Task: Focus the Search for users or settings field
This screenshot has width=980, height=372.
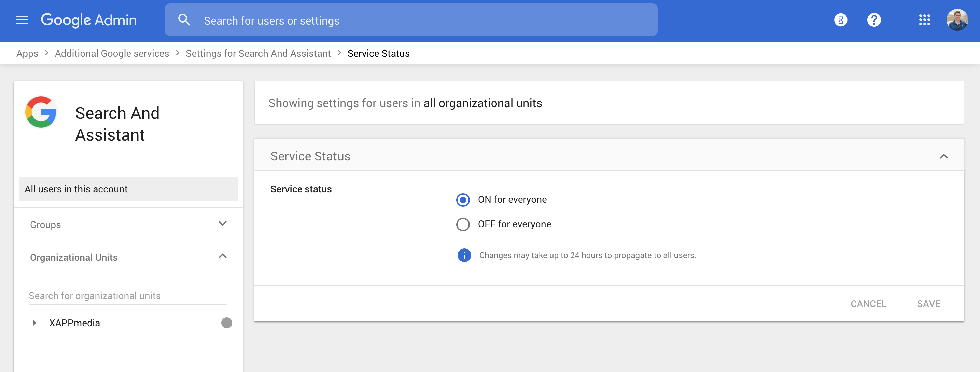Action: click(x=411, y=20)
